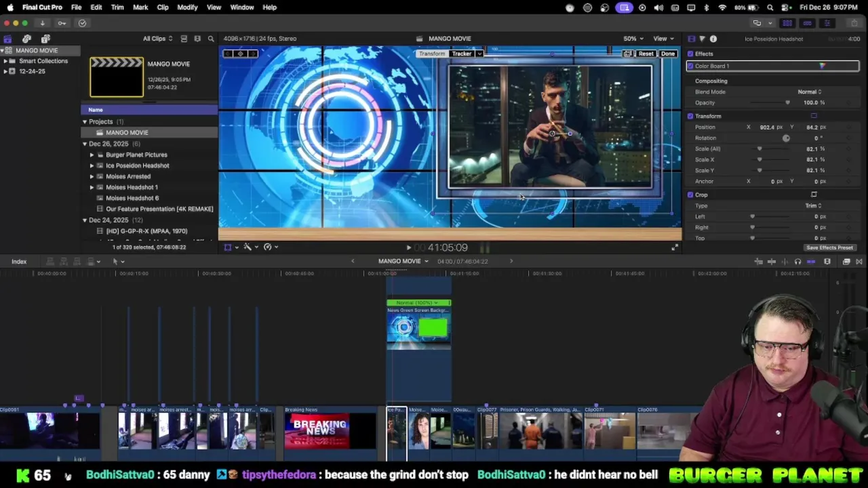Viewport: 868px width, 488px height.
Task: Show the Libraries sidebar clapperboard icon
Action: (x=7, y=39)
